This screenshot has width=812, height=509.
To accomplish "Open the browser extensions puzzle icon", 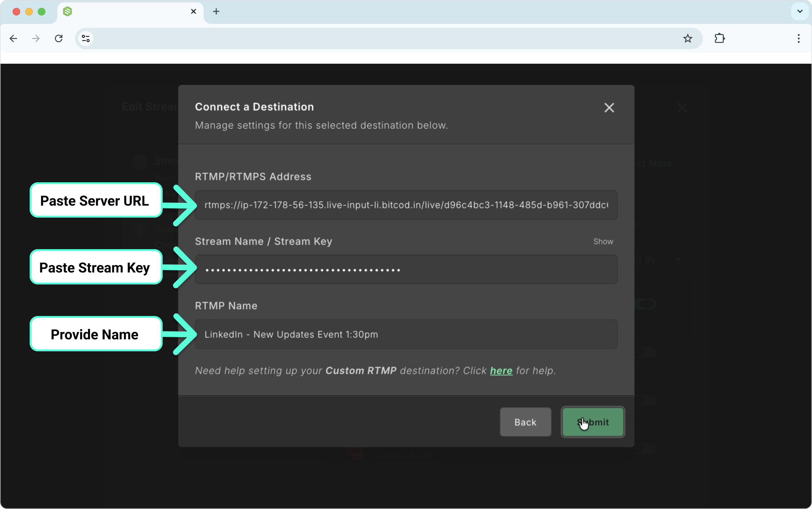I will 719,38.
